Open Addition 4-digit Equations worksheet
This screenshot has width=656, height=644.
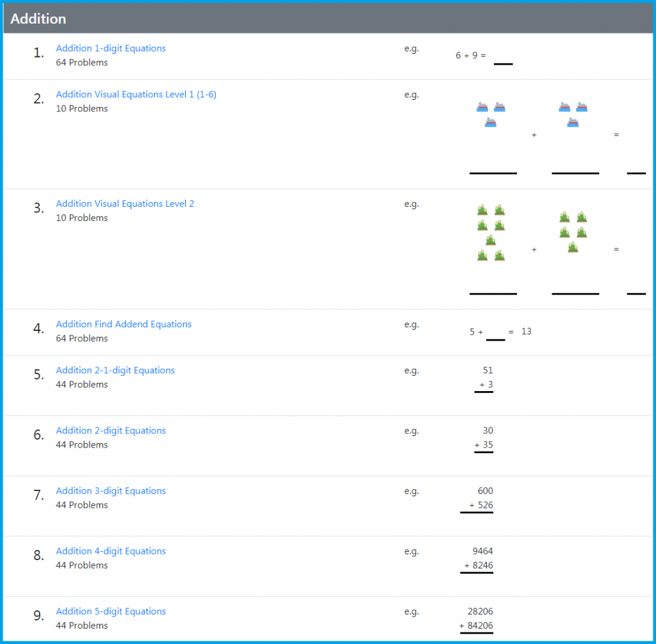coord(111,551)
